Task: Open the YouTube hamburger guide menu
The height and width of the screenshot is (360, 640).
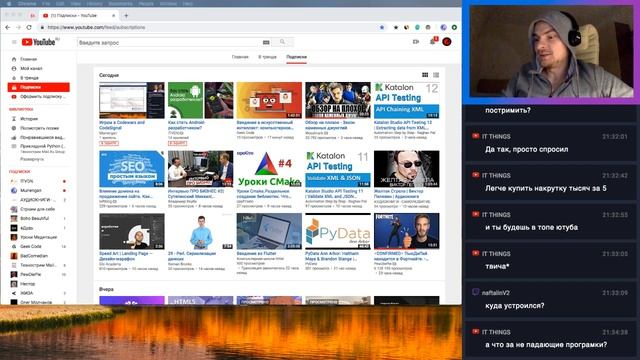Action: [14, 42]
